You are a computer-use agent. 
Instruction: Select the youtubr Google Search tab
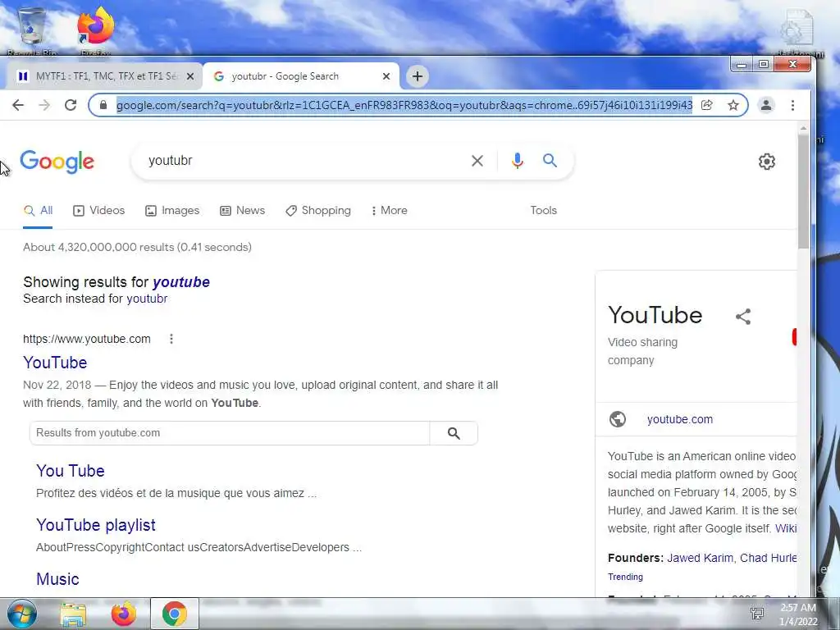pos(301,76)
